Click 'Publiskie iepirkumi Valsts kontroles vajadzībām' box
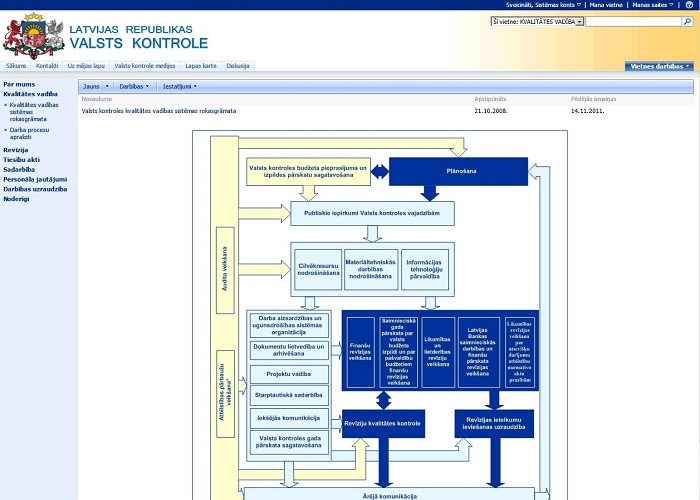This screenshot has height=500, width=700. pyautogui.click(x=372, y=213)
